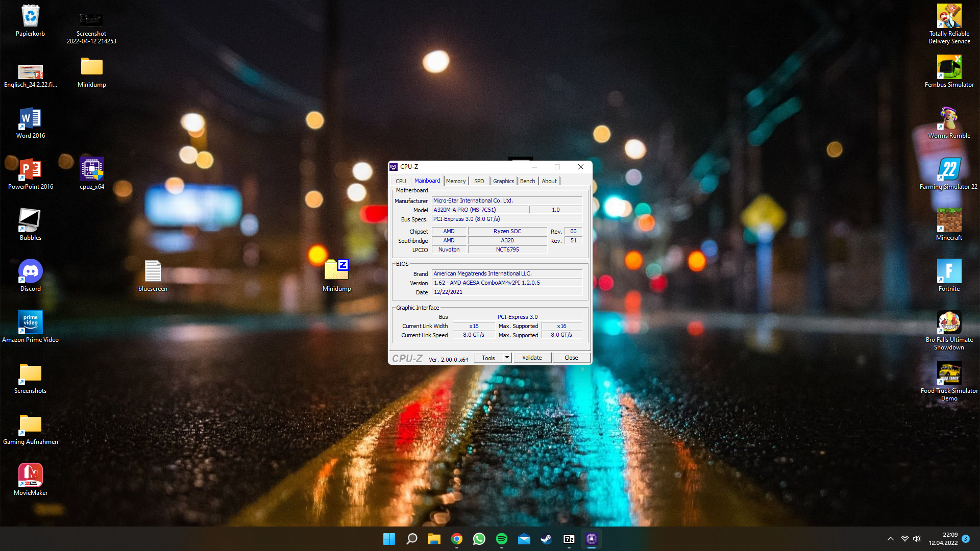This screenshot has height=551, width=980.
Task: Open the Minidump zip archive icon
Action: tap(336, 270)
